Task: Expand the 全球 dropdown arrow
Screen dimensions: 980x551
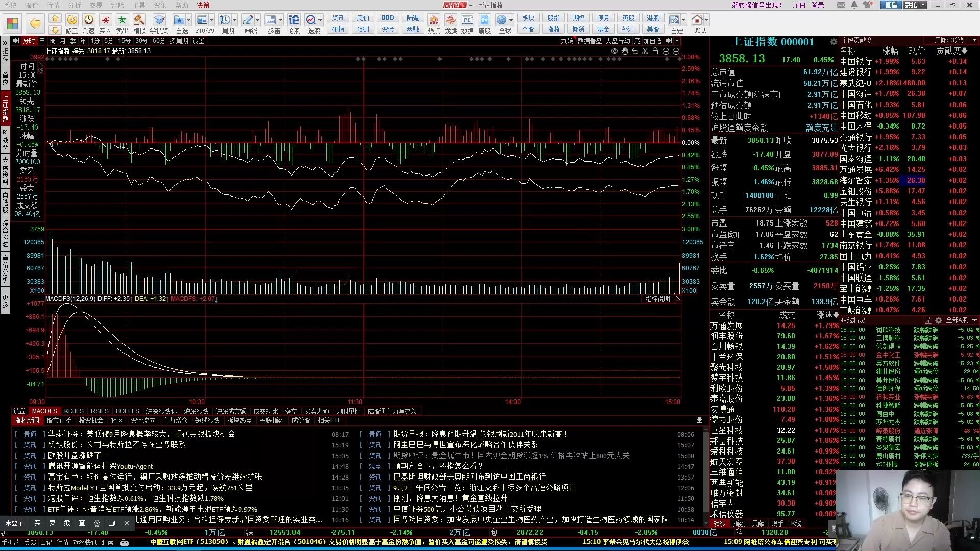Action: (511, 20)
